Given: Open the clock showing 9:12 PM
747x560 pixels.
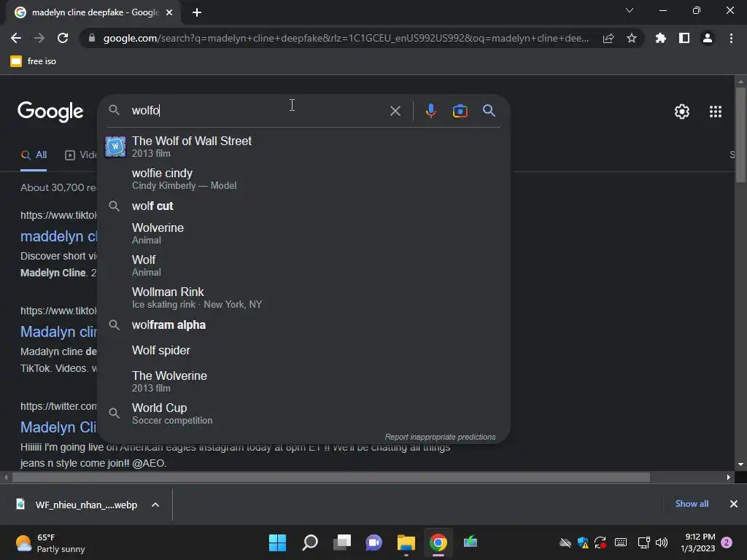Looking at the screenshot, I should [698, 542].
